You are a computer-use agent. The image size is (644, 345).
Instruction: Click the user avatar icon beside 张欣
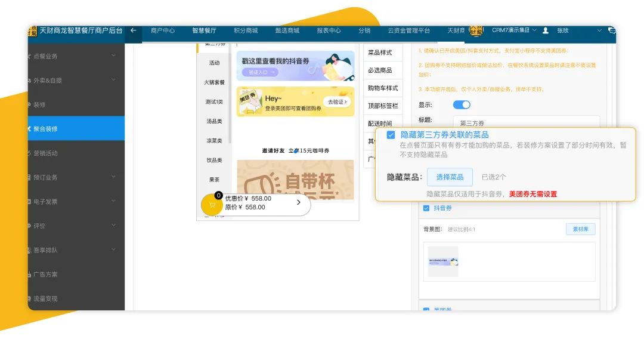pos(546,30)
